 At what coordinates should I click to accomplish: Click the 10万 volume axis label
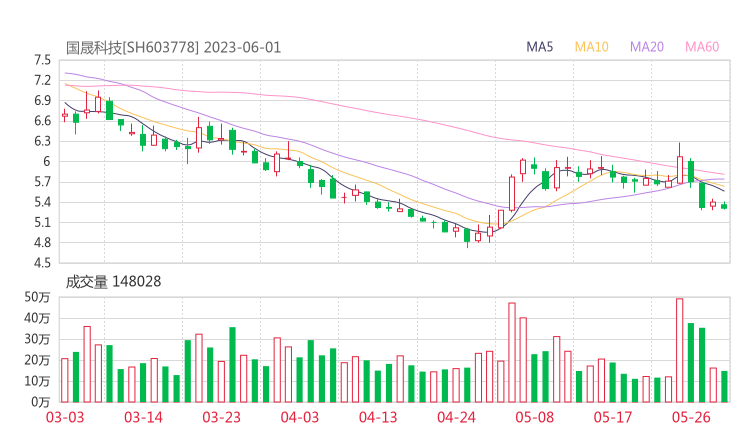point(37,381)
